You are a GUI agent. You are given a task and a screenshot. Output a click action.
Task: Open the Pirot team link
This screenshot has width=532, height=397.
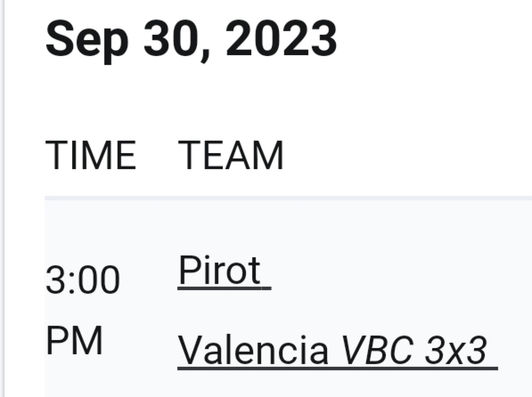pos(219,270)
